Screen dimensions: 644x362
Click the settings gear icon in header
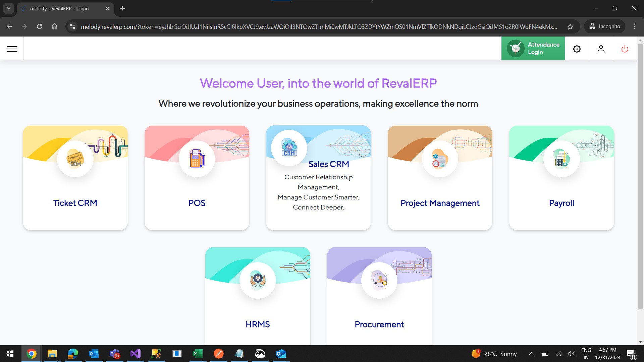[x=577, y=49]
